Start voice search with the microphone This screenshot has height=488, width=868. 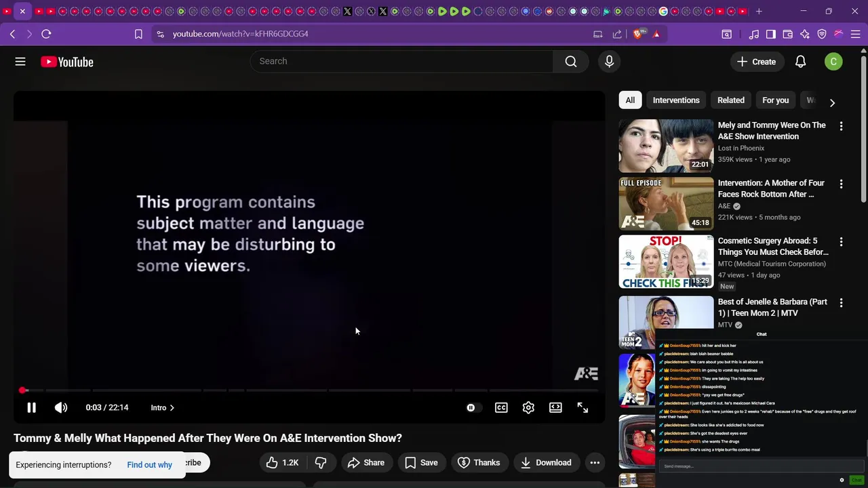[609, 62]
